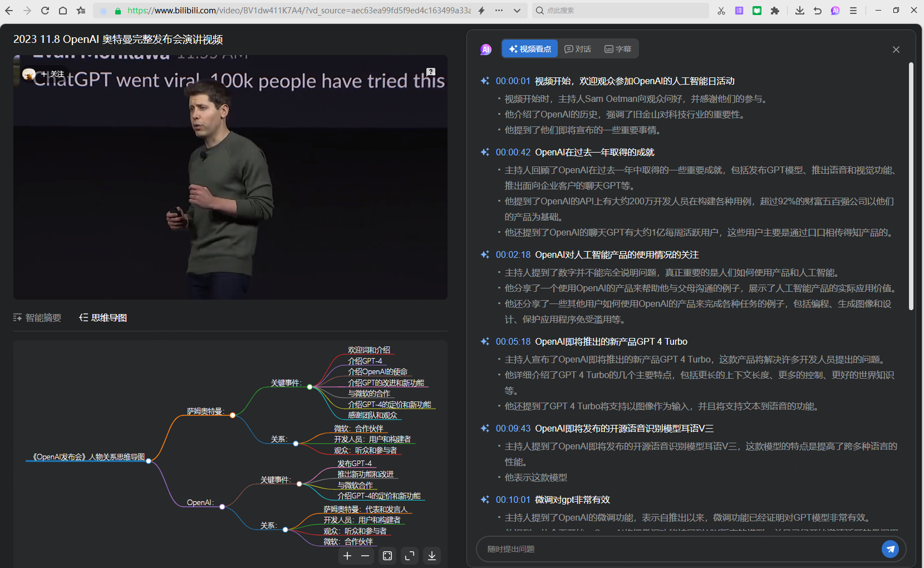Jump to timestamp 00:00:42
This screenshot has width=924, height=568.
pos(513,153)
